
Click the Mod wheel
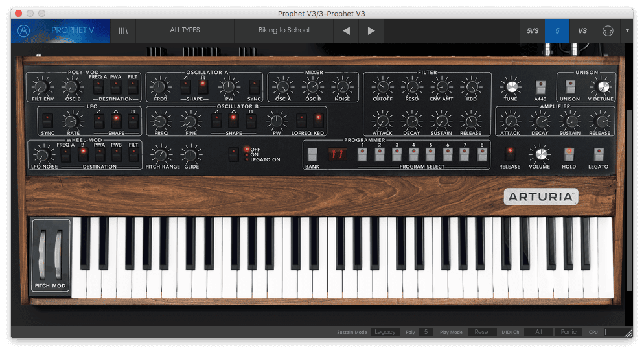pyautogui.click(x=59, y=255)
